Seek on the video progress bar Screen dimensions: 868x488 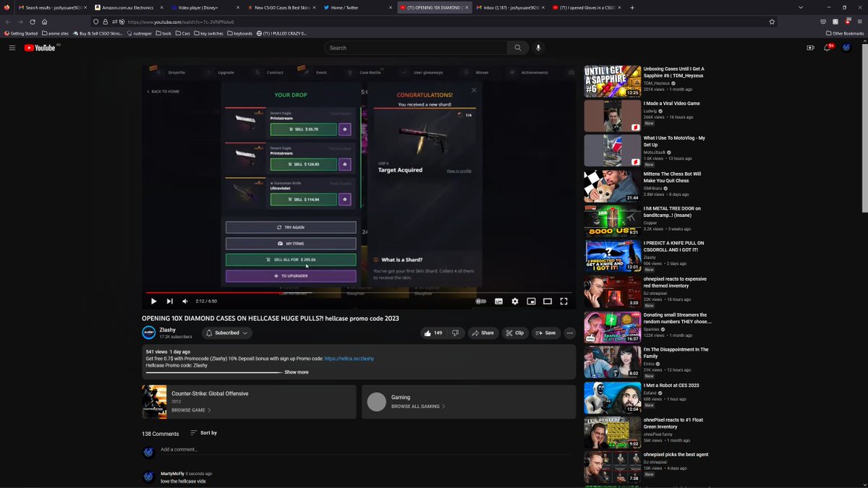pyautogui.click(x=359, y=292)
